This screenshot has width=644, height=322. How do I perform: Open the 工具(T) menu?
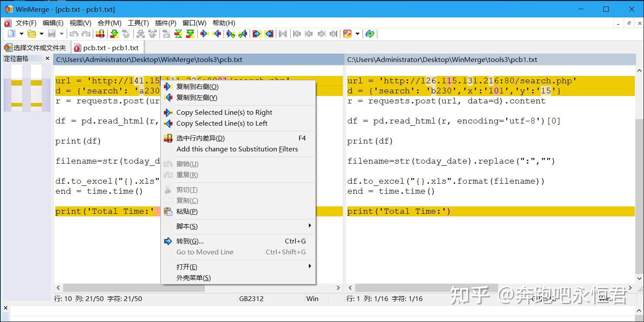click(x=138, y=23)
